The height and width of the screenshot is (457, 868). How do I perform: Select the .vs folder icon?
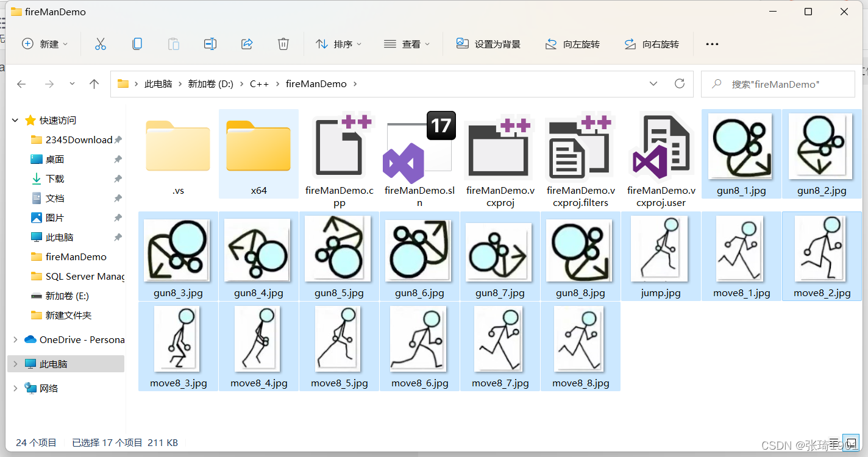178,146
